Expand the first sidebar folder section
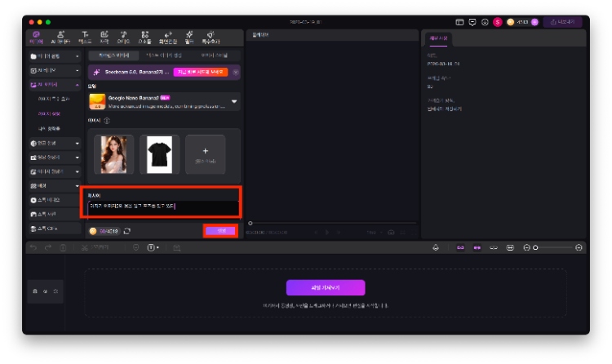This screenshot has height=364, width=612. [x=78, y=56]
